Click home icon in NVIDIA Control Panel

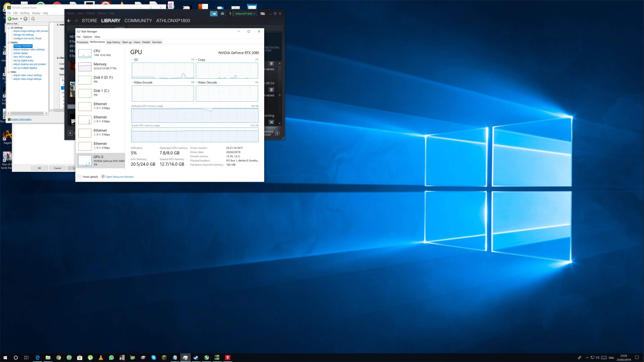(33, 19)
